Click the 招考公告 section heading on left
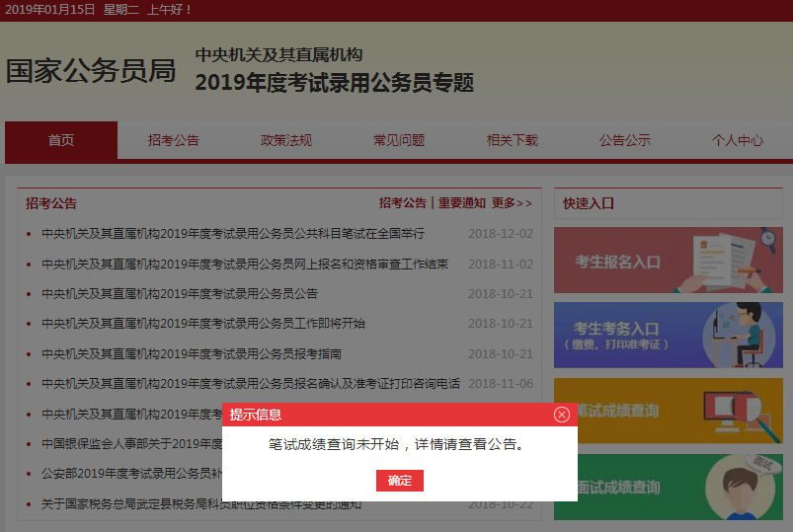This screenshot has height=532, width=793. point(51,203)
